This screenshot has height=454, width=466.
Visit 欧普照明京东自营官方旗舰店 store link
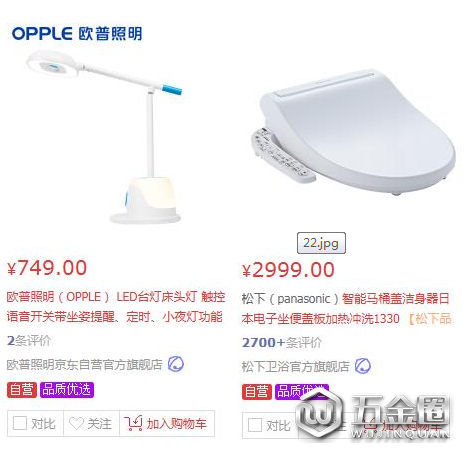pos(85,364)
